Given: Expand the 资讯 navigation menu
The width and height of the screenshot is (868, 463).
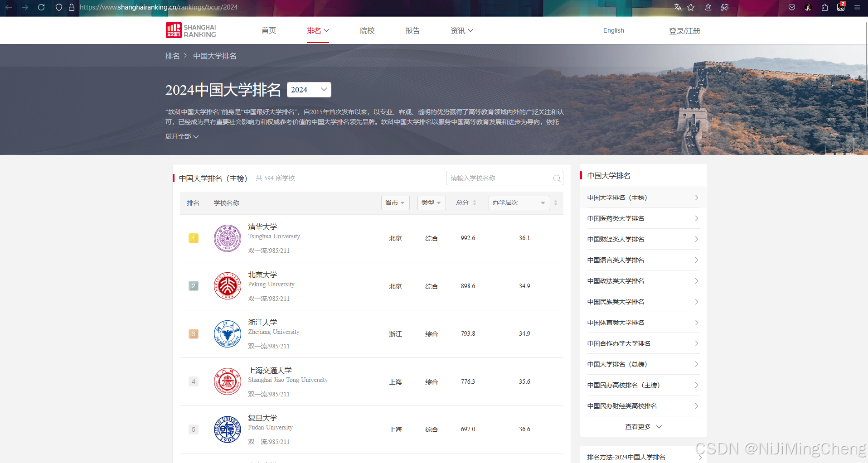Looking at the screenshot, I should 462,31.
